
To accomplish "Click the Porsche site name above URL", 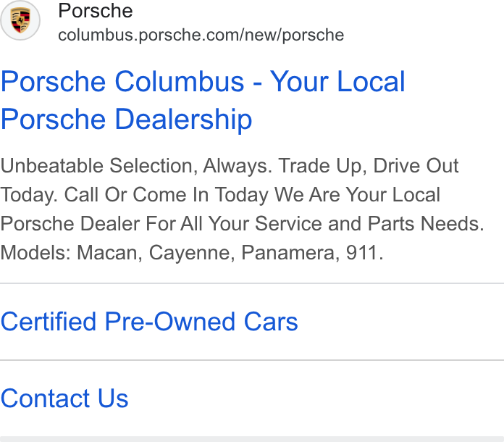I will pos(95,11).
